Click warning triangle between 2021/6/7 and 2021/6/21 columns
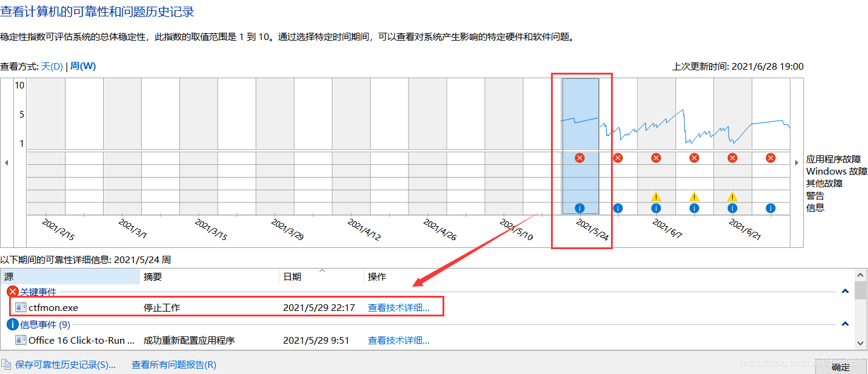 [x=694, y=196]
